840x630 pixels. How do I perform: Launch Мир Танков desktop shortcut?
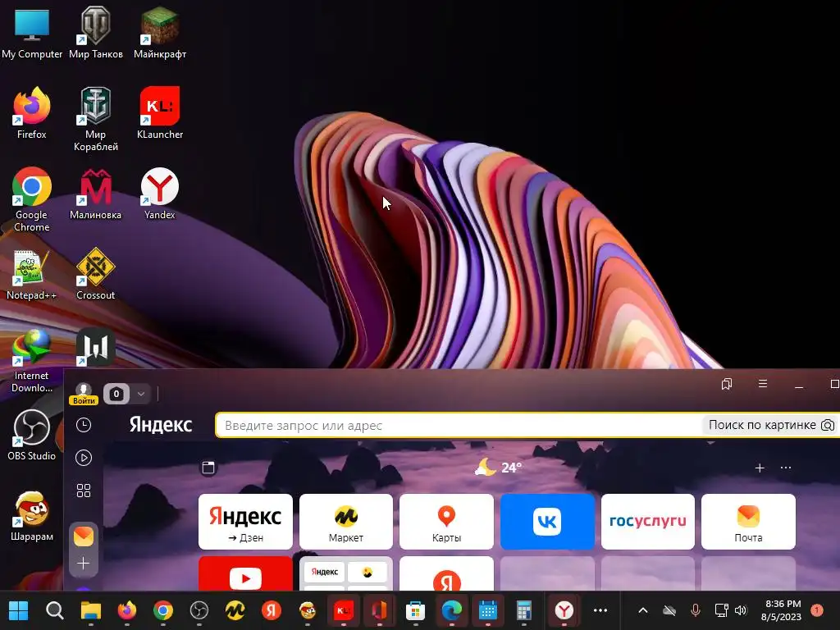95,33
